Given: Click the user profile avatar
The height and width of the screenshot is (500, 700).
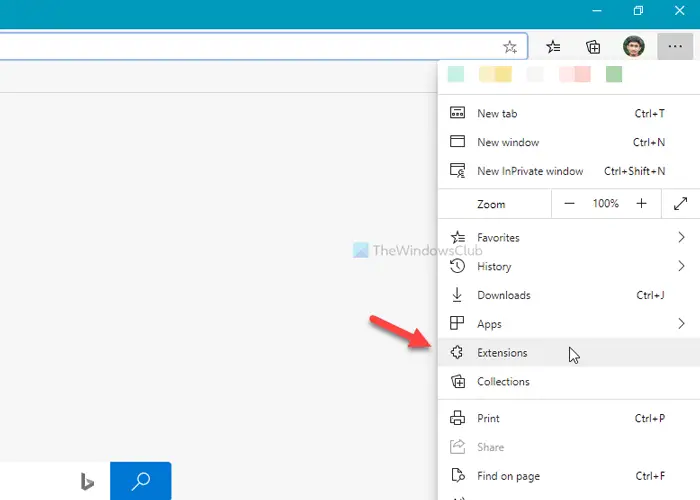Looking at the screenshot, I should click(x=633, y=46).
